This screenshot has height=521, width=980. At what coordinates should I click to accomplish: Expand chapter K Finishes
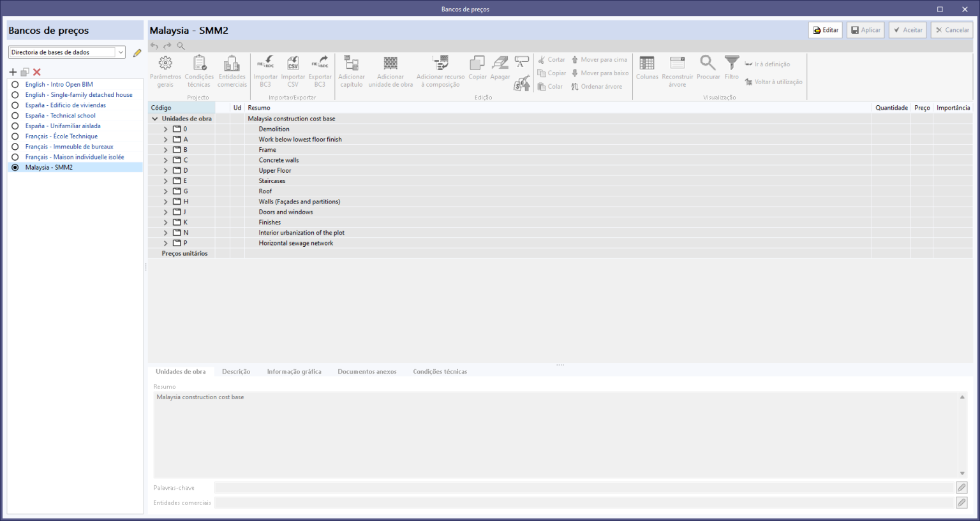tap(166, 223)
